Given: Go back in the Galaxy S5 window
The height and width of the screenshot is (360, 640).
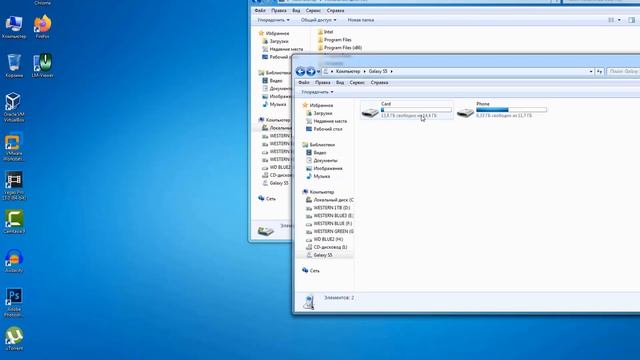Looking at the screenshot, I should click(x=300, y=71).
